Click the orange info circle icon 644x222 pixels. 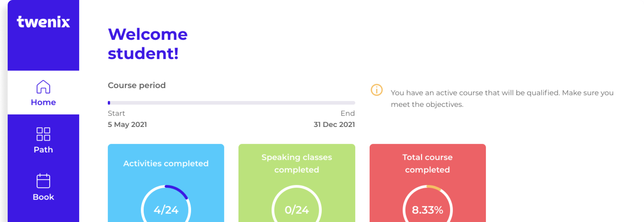pyautogui.click(x=377, y=90)
